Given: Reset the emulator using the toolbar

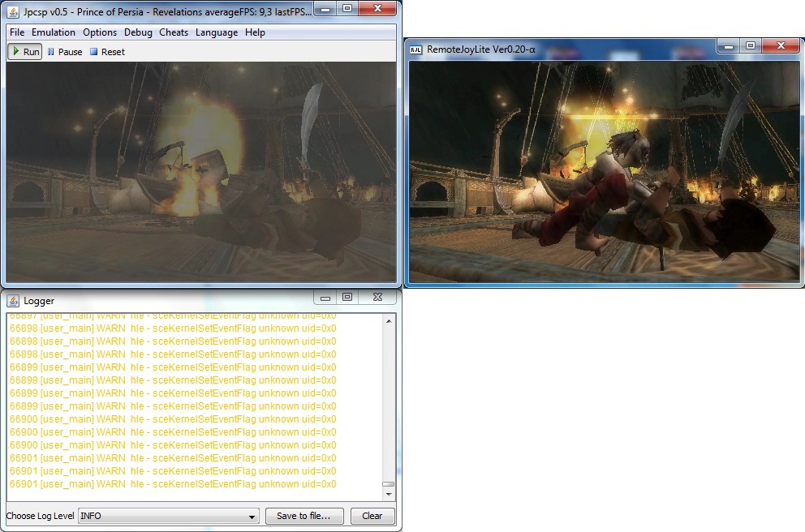Looking at the screenshot, I should coord(107,52).
